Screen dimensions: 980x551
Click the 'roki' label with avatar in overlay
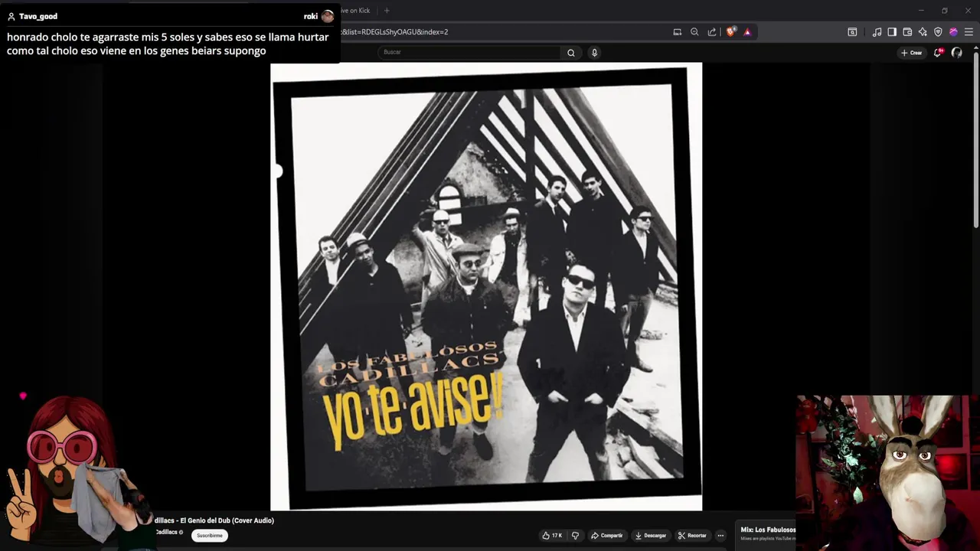point(318,16)
